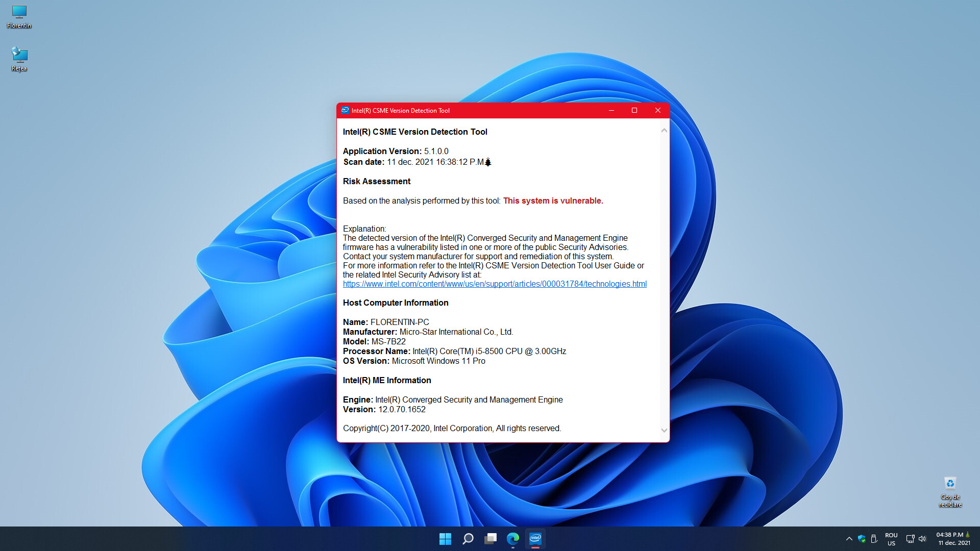This screenshot has height=551, width=980.
Task: Click the scrollbar up arrow
Action: click(664, 131)
